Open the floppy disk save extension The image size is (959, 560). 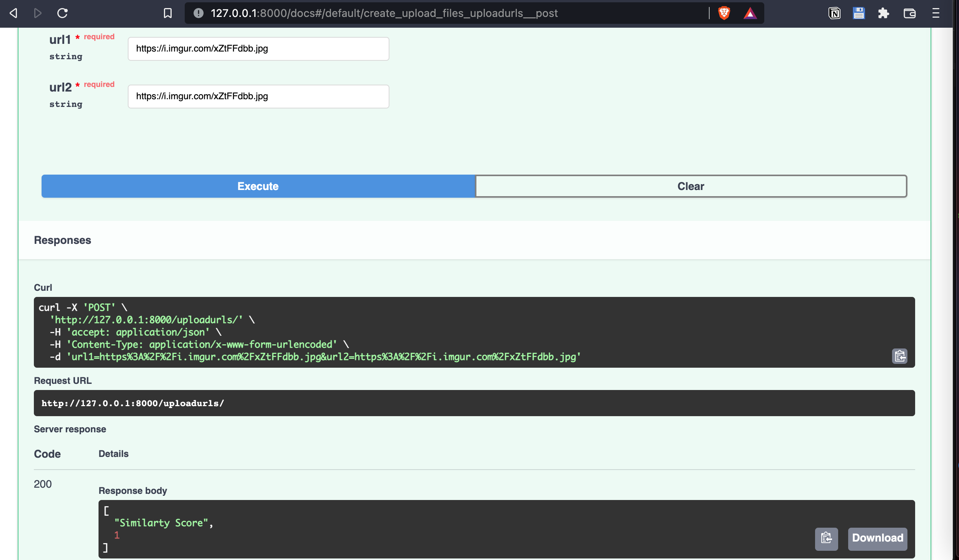[859, 13]
